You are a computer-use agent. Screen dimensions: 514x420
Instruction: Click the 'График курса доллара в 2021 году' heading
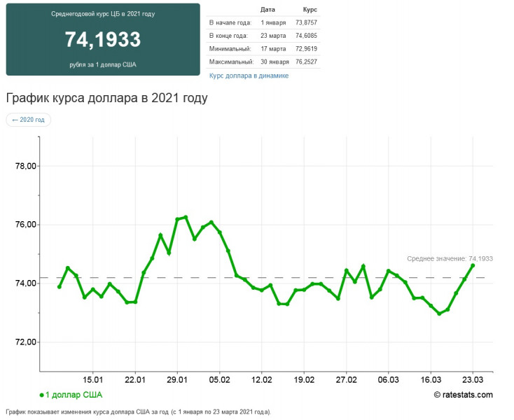(x=107, y=98)
